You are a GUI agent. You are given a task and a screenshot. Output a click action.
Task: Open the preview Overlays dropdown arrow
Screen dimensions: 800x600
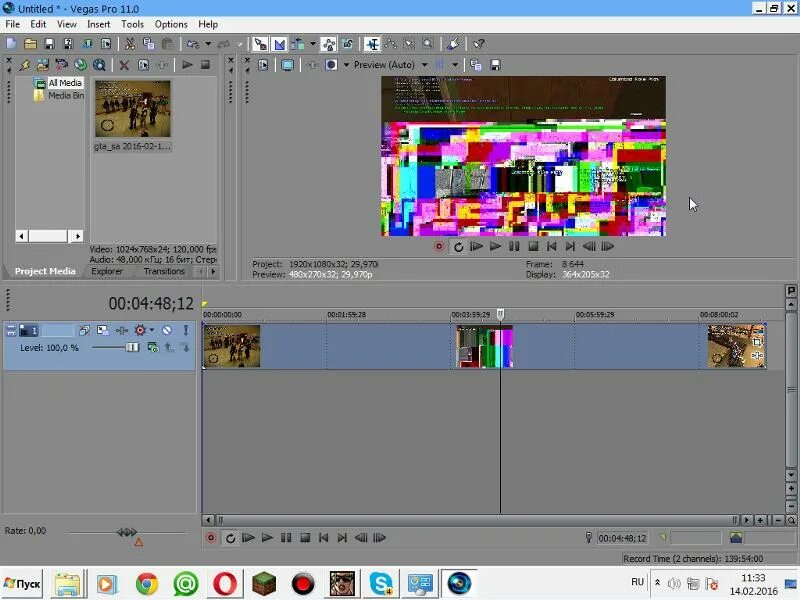(455, 65)
